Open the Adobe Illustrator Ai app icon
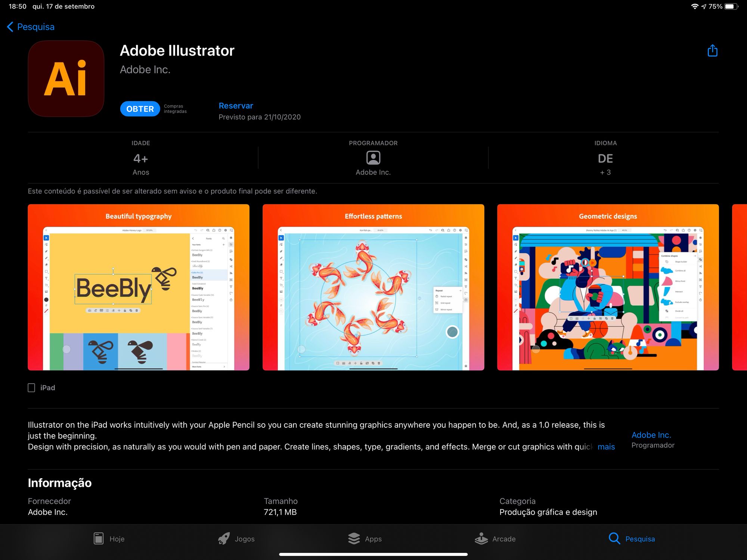The width and height of the screenshot is (747, 560). point(66,78)
